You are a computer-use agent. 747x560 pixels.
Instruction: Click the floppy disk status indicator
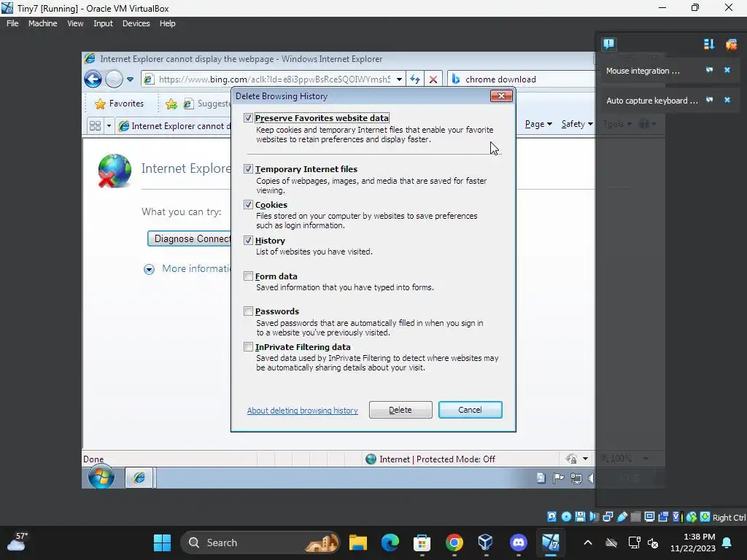[x=580, y=517]
